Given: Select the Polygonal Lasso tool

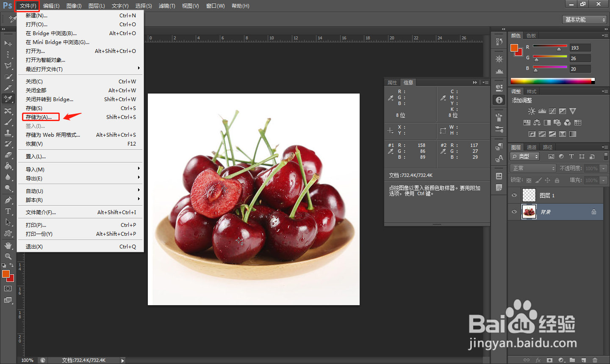Looking at the screenshot, I should [x=8, y=65].
